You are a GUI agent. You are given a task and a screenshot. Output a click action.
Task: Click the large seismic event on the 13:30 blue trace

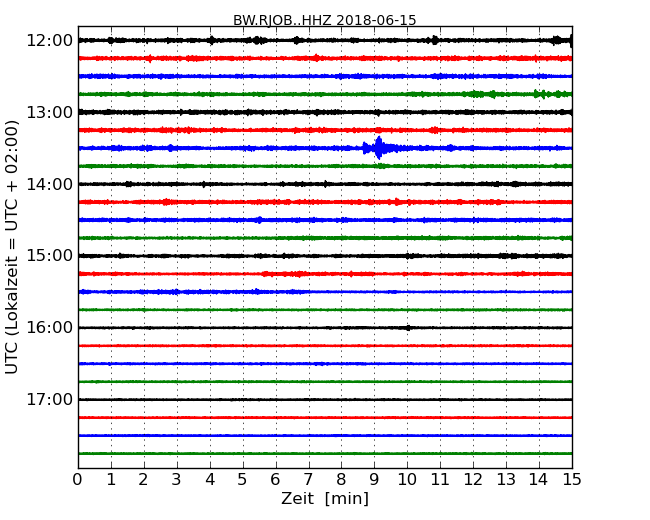378,148
